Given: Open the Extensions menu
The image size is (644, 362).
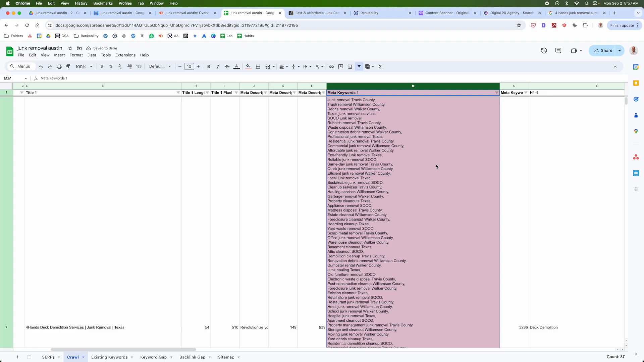Looking at the screenshot, I should [x=125, y=55].
